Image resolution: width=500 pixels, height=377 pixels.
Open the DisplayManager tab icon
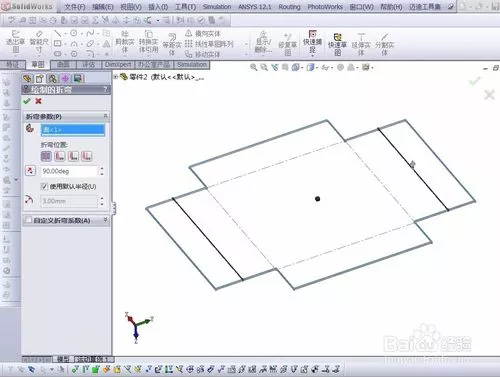coord(78,79)
